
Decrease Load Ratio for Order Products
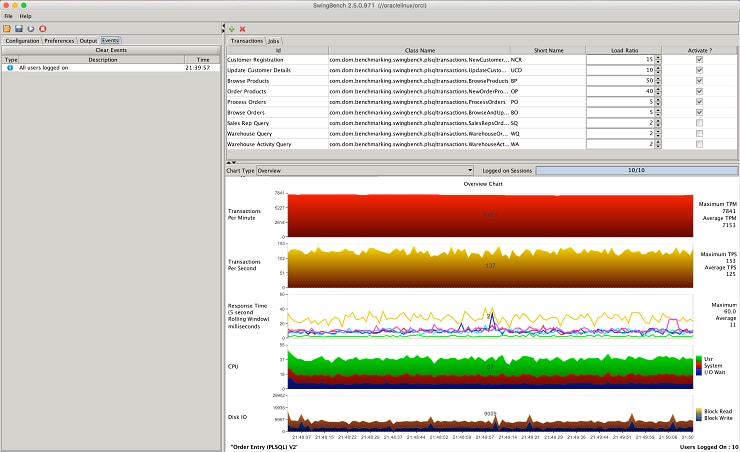pyautogui.click(x=657, y=93)
